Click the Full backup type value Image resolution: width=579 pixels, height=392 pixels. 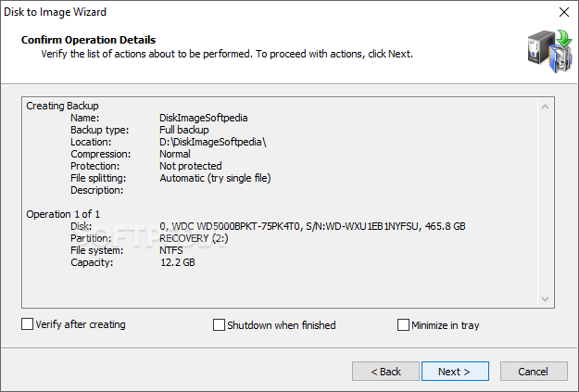184,130
